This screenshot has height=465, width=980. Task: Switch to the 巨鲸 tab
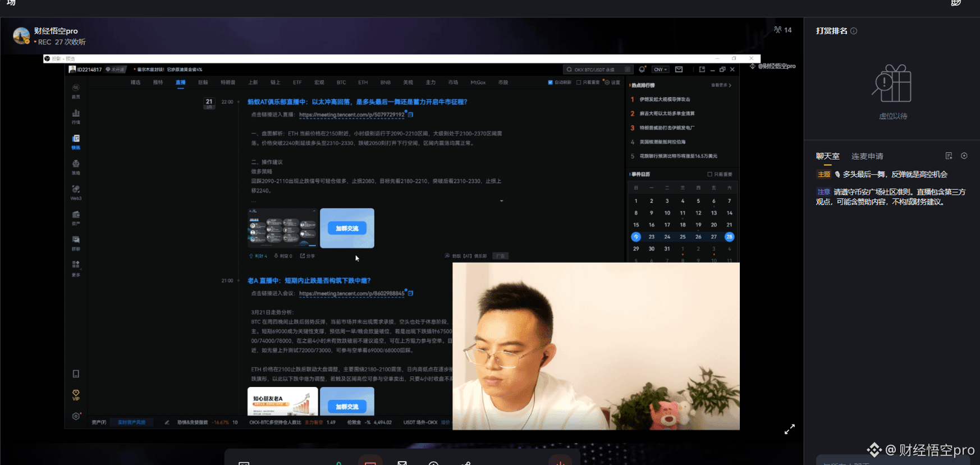point(203,83)
